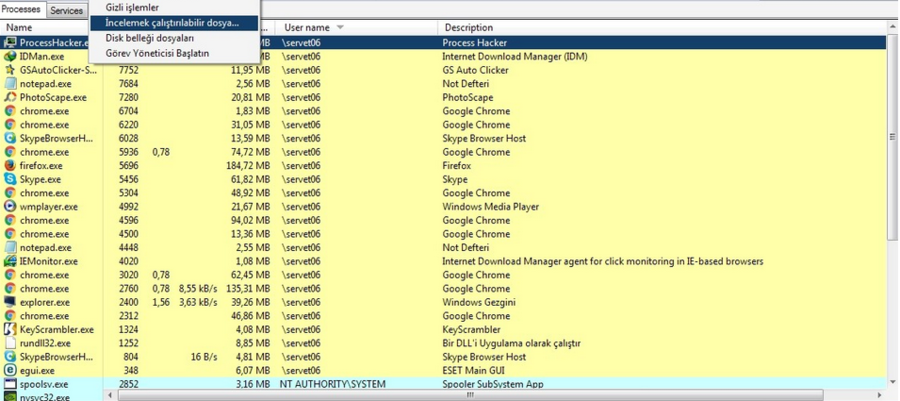Sort by the User name column header

click(307, 27)
